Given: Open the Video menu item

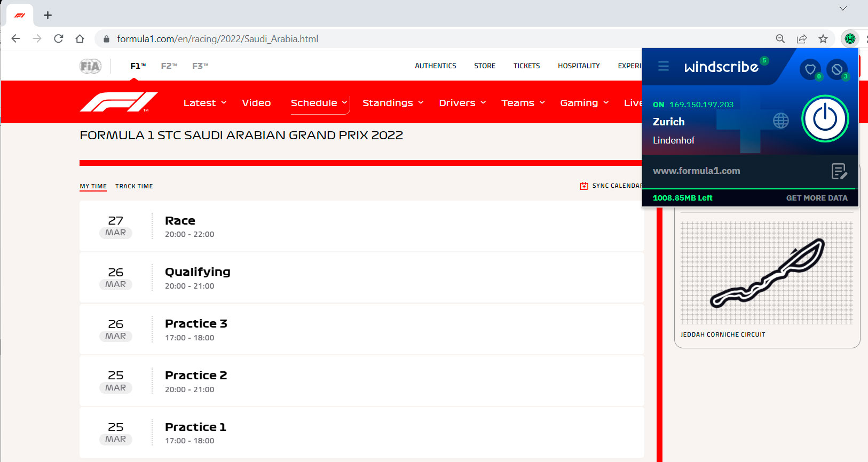Looking at the screenshot, I should tap(256, 103).
